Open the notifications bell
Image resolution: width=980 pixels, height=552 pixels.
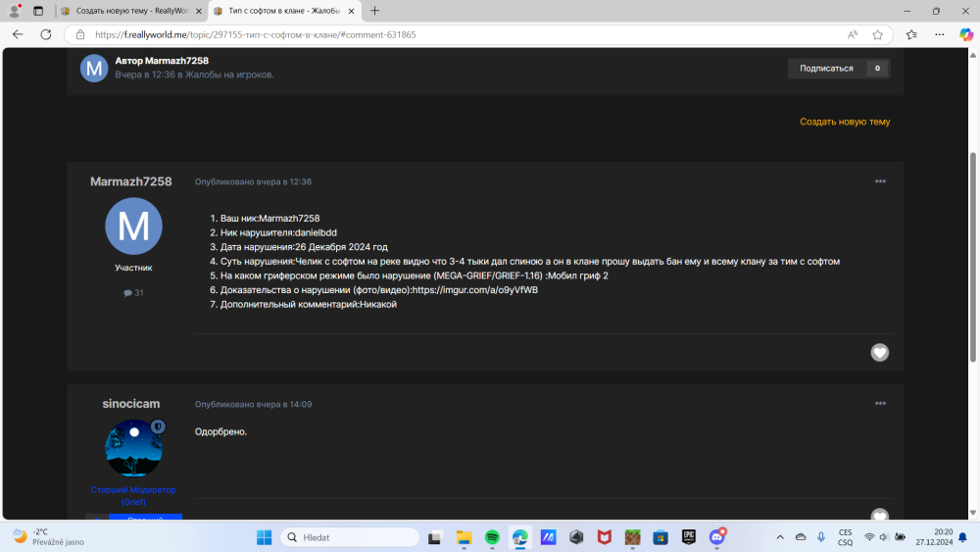pyautogui.click(x=963, y=537)
